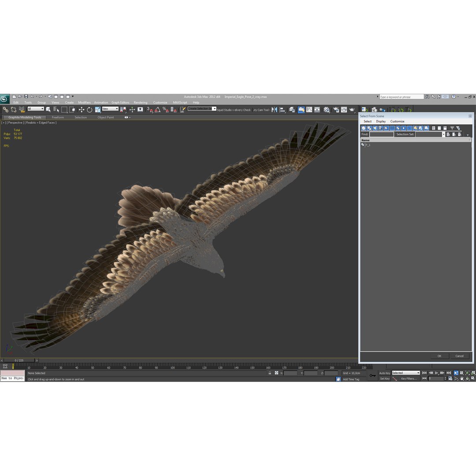Screen dimensions: 476x476
Task: Click the Angle Snap toggle
Action: [157, 110]
